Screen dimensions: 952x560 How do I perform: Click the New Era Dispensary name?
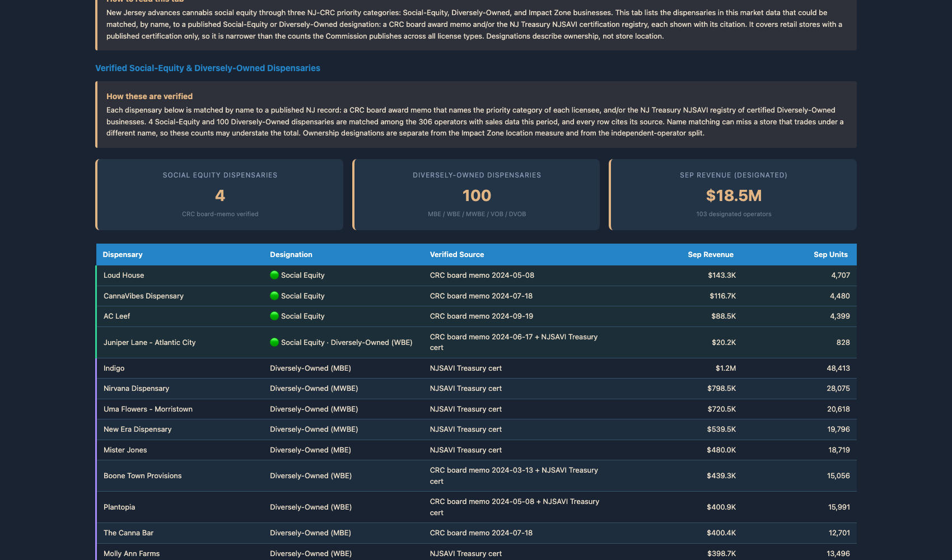tap(137, 429)
